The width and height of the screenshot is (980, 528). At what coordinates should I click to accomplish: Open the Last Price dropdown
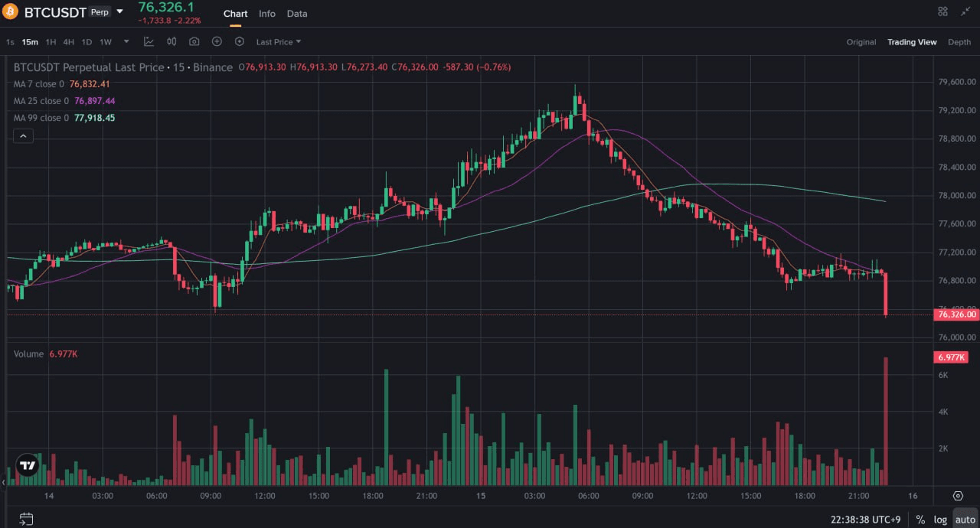[279, 42]
